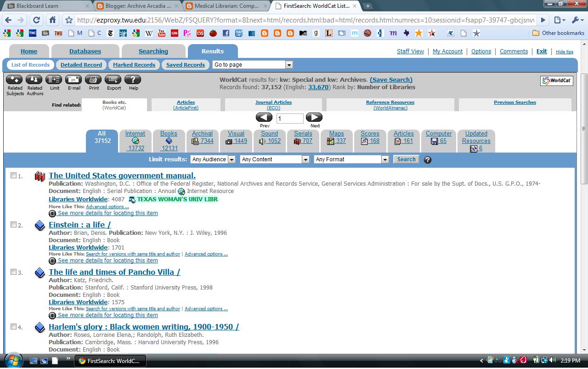Click the details icon under Pancho Villa record
Viewport: 588px width, 369px height.
[x=52, y=316]
